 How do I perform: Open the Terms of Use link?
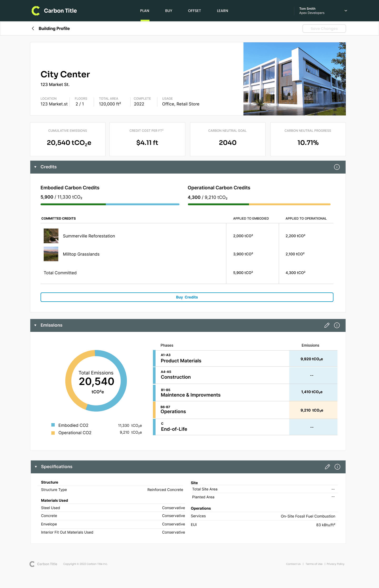[314, 564]
